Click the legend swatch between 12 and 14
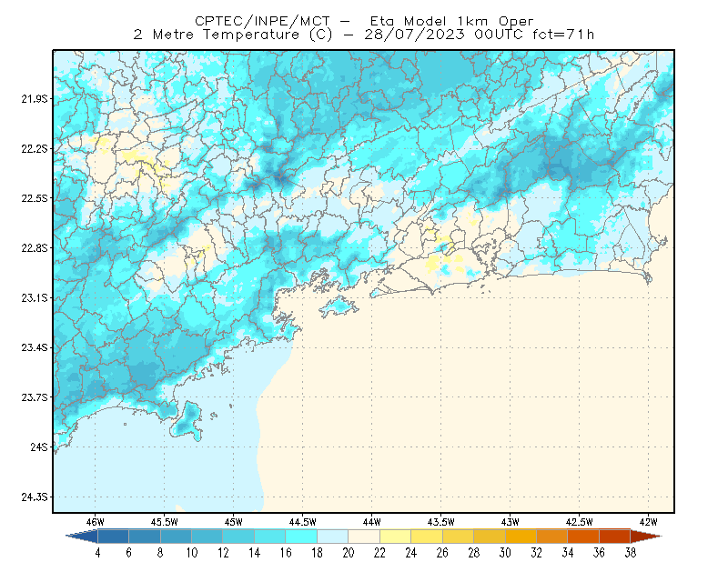The width and height of the screenshot is (728, 562). (x=238, y=536)
